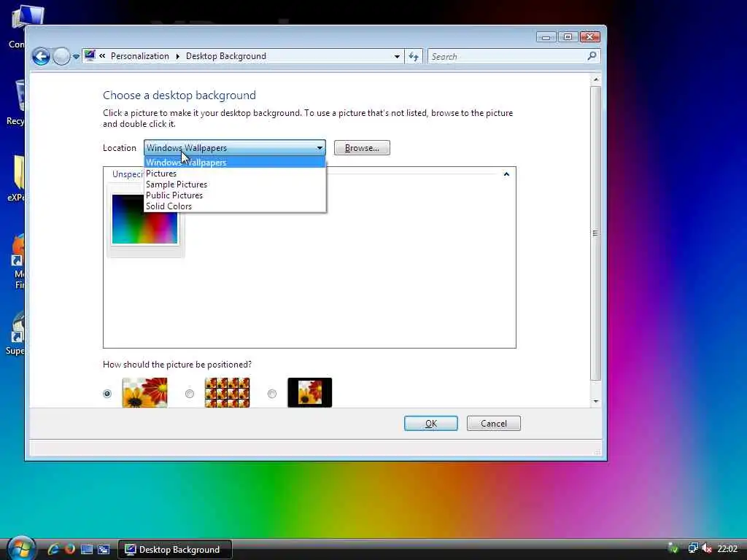Click the tiled flowers position preview
The width and height of the screenshot is (747, 560).
click(x=228, y=392)
